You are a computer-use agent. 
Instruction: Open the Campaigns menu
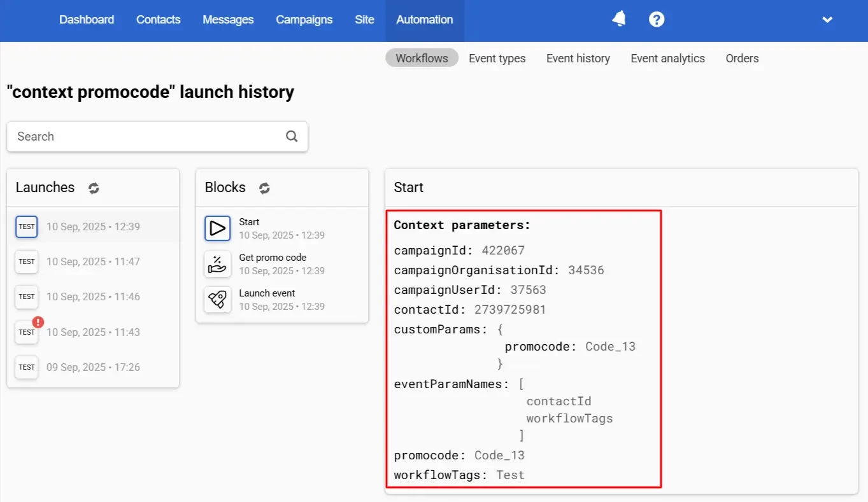[304, 20]
